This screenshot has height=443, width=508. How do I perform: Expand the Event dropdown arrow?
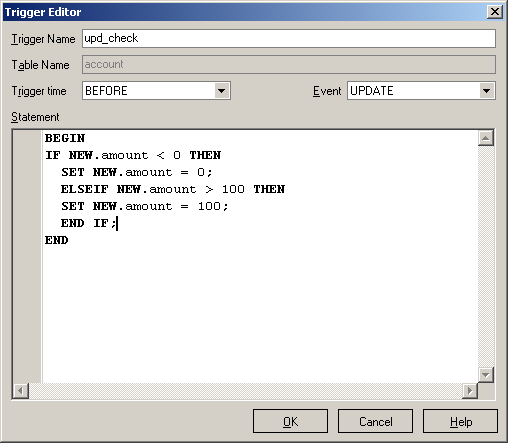click(x=486, y=91)
